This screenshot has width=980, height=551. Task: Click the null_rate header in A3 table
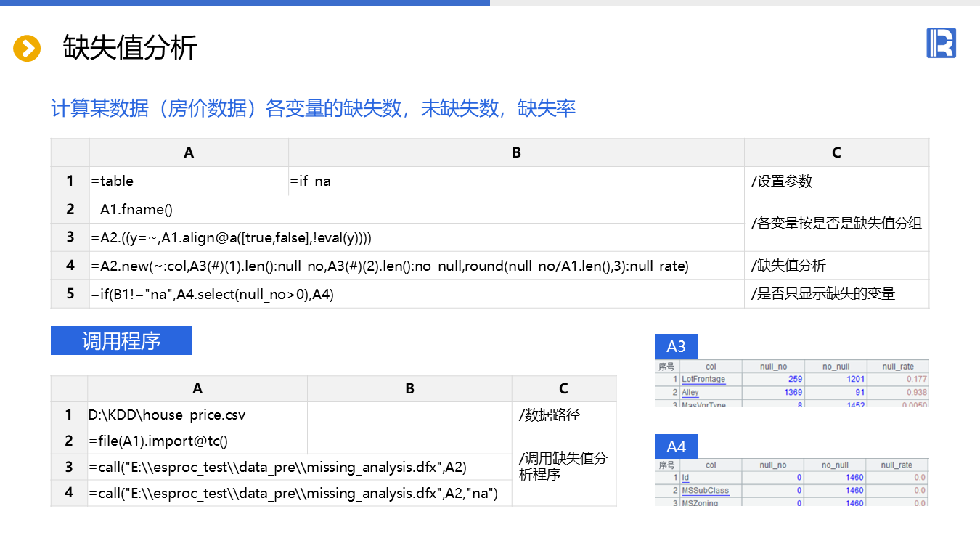pyautogui.click(x=898, y=367)
